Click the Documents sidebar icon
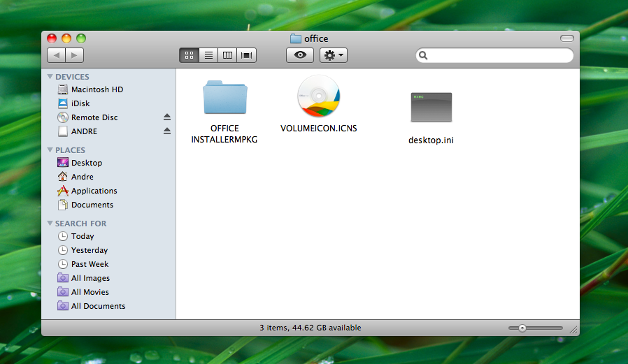628x364 pixels. [62, 205]
